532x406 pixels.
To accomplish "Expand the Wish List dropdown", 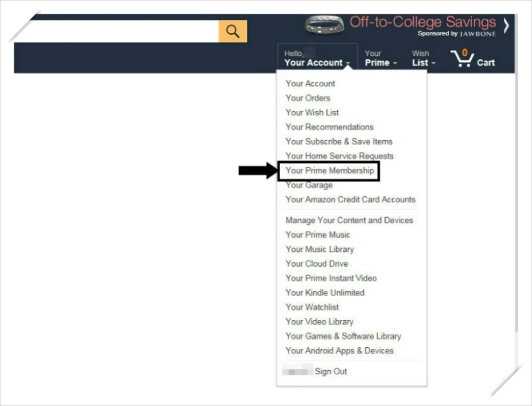I will [x=423, y=58].
